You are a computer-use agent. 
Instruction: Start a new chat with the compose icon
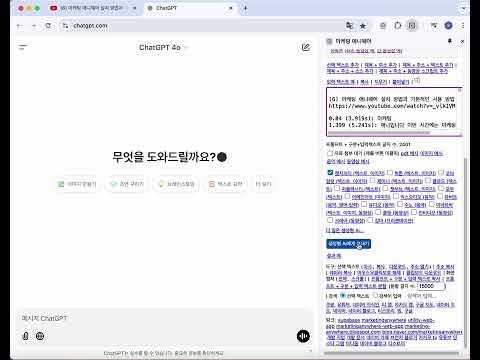coord(306,47)
